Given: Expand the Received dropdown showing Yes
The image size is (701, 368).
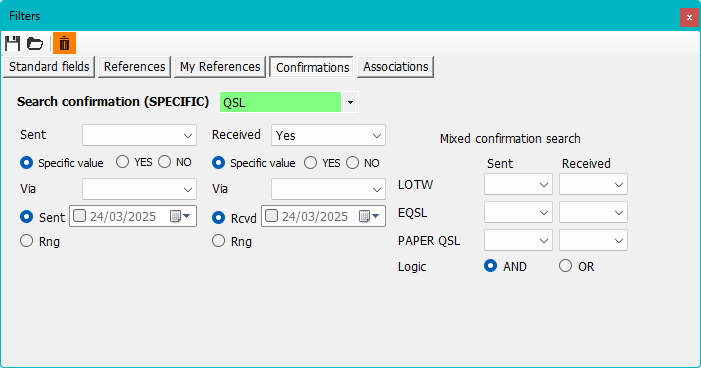Looking at the screenshot, I should click(328, 135).
